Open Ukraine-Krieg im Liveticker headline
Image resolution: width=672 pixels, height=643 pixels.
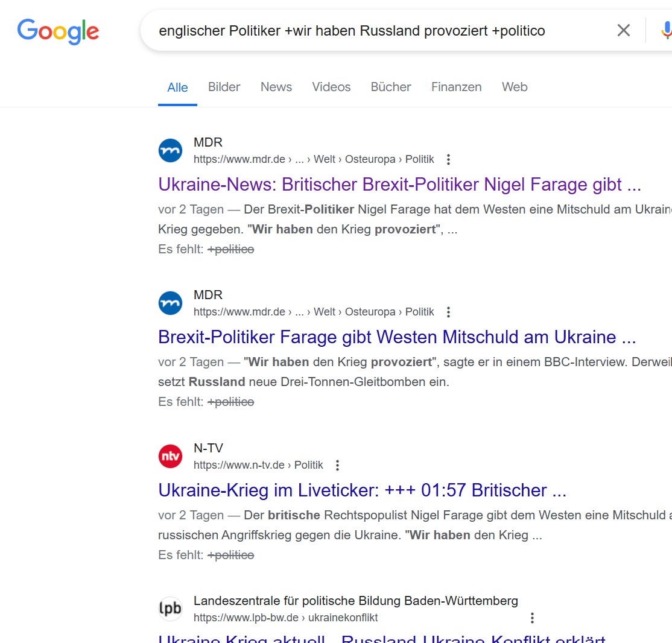tap(362, 490)
